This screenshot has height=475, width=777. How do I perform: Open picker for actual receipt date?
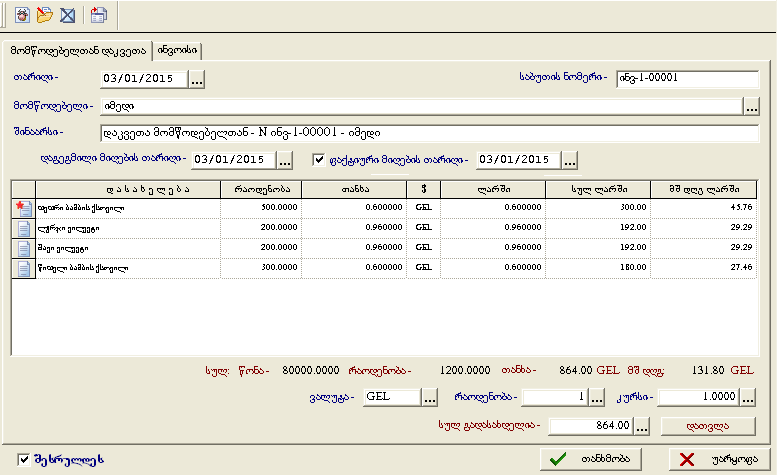[x=570, y=160]
